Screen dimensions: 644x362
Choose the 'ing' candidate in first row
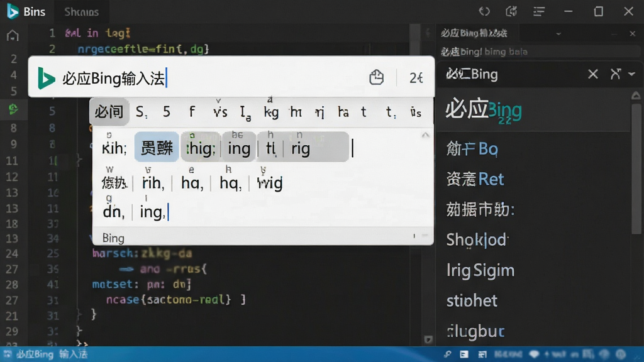239,148
